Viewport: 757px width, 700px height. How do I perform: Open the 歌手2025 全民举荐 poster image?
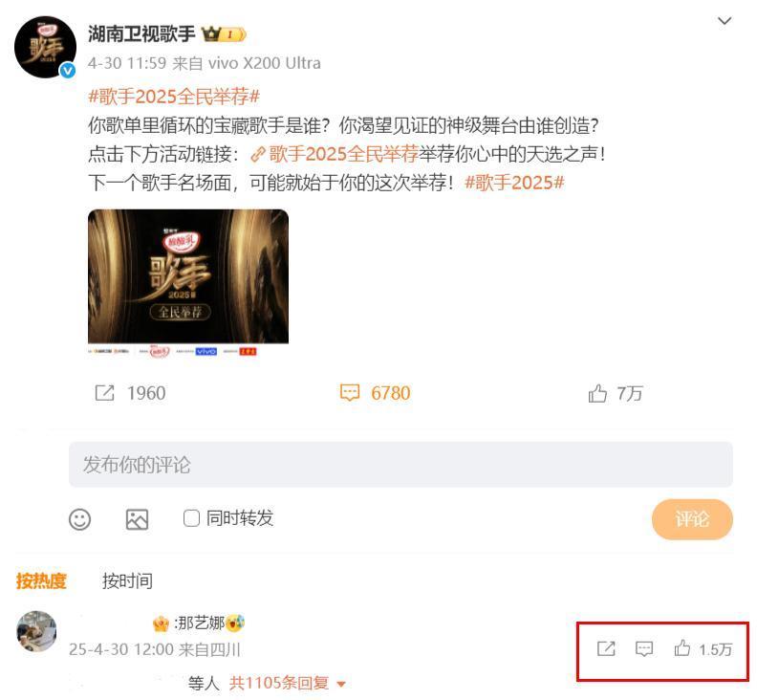pos(188,283)
